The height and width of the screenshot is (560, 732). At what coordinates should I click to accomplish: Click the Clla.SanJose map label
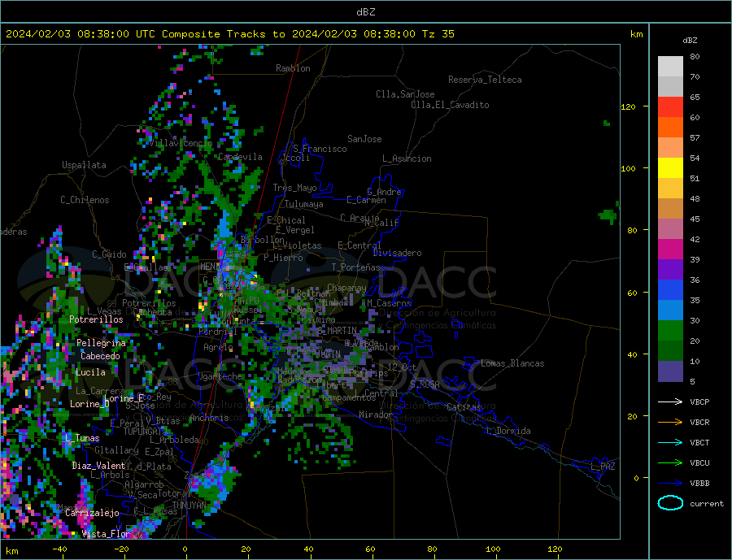point(405,94)
